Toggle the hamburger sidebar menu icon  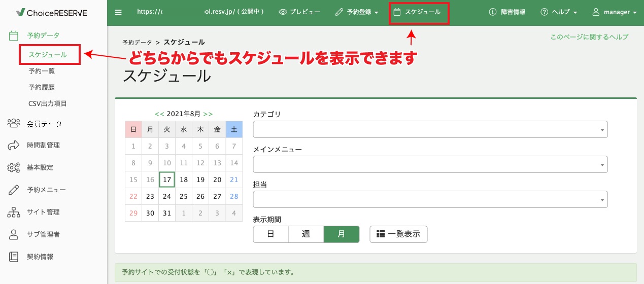pos(118,12)
